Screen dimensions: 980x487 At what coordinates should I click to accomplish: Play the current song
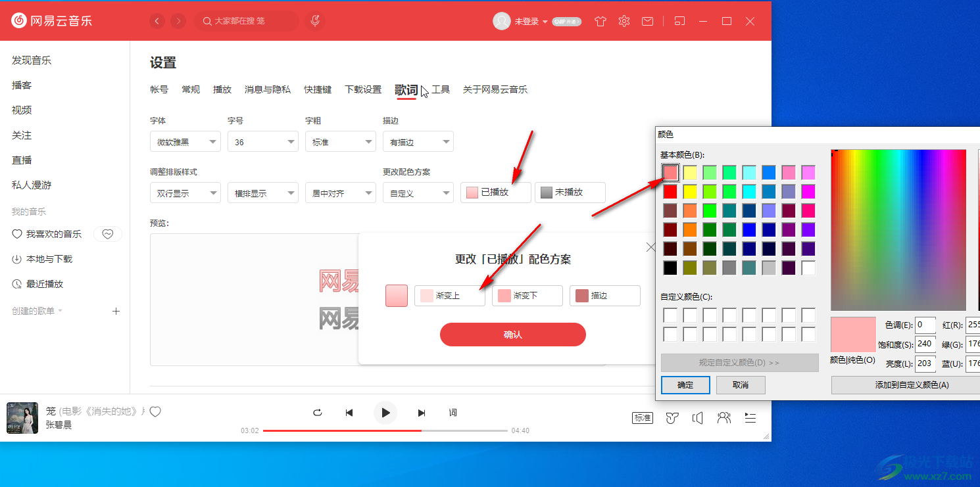(x=385, y=413)
